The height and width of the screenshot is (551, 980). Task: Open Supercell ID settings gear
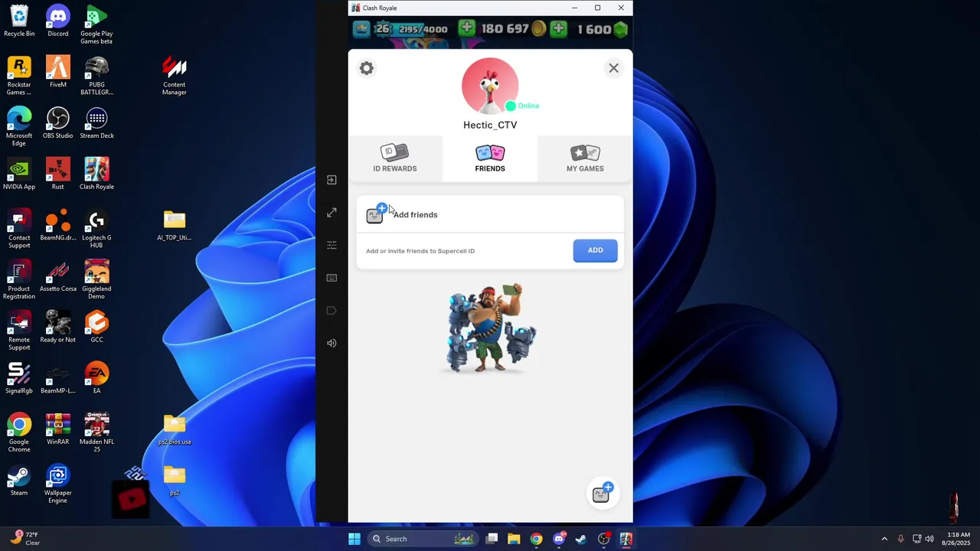367,68
